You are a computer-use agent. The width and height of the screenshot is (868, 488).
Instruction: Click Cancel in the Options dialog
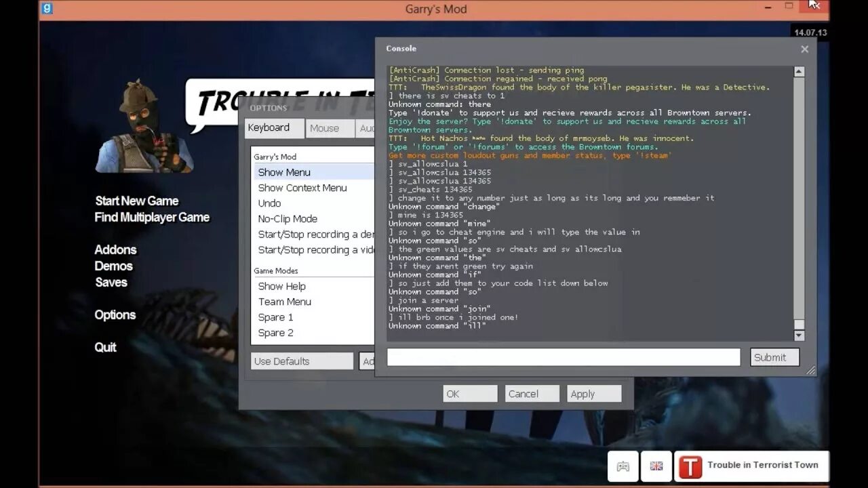(x=532, y=394)
